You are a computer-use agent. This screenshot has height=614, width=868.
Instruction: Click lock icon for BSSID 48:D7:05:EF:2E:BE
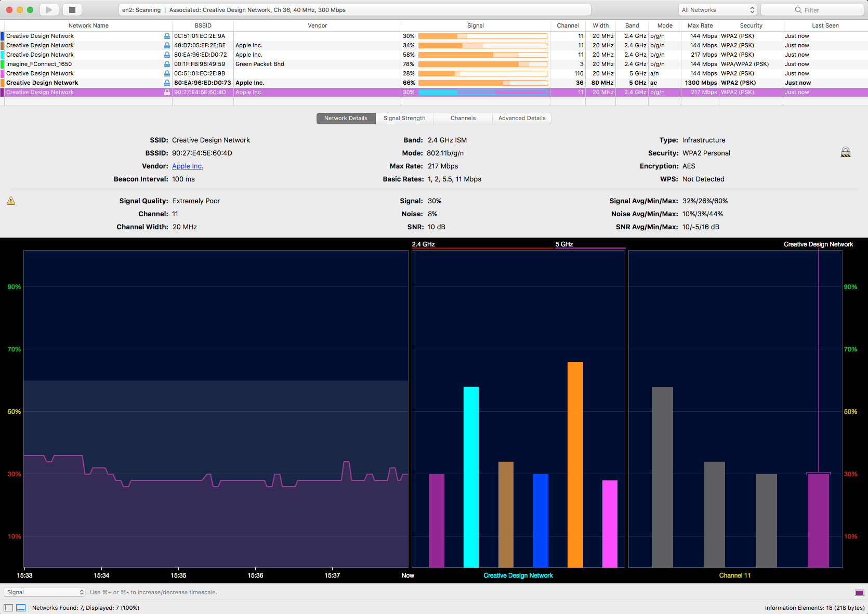[x=167, y=46]
